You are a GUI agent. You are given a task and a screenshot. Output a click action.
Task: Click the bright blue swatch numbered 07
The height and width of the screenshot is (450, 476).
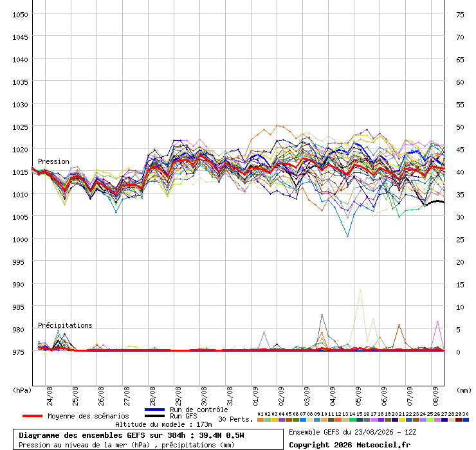point(303,420)
